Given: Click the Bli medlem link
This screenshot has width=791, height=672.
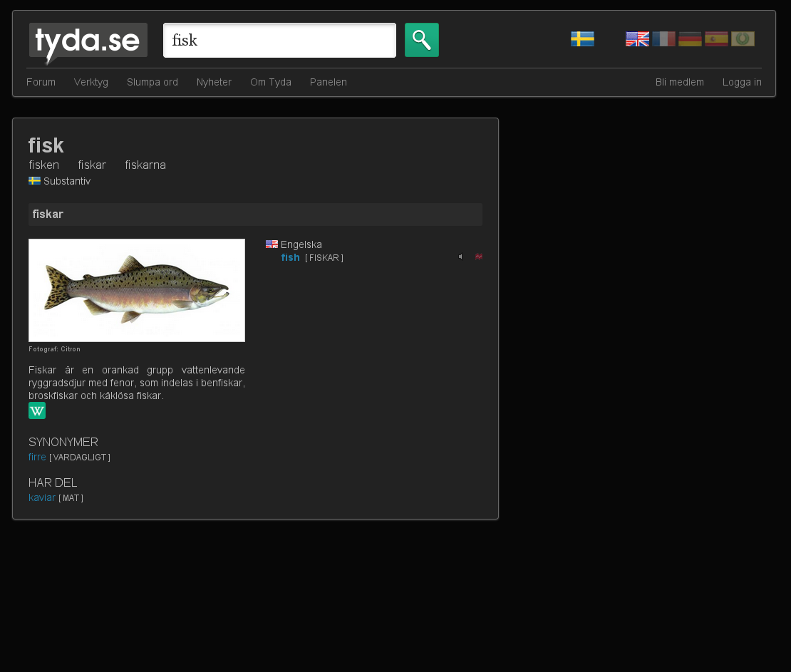Looking at the screenshot, I should pos(680,82).
